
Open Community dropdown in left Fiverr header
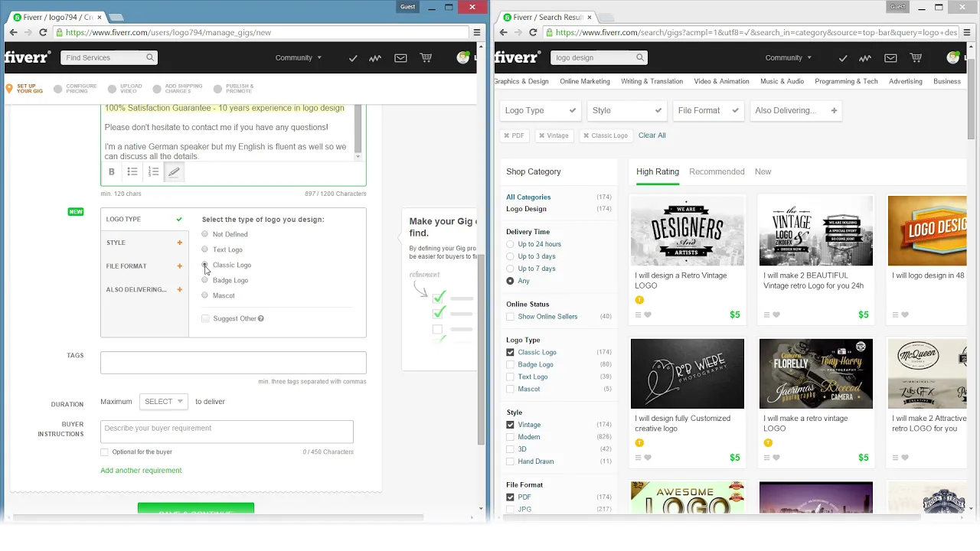[x=299, y=57]
